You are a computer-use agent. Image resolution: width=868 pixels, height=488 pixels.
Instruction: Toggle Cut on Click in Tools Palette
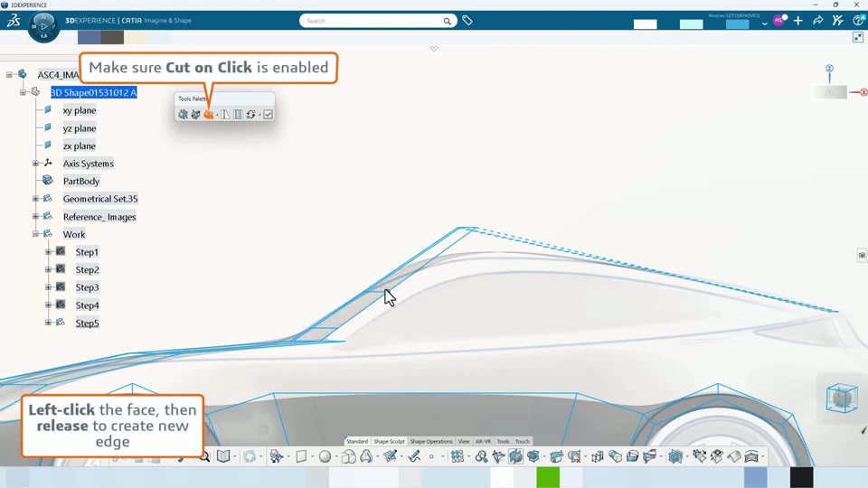[209, 115]
